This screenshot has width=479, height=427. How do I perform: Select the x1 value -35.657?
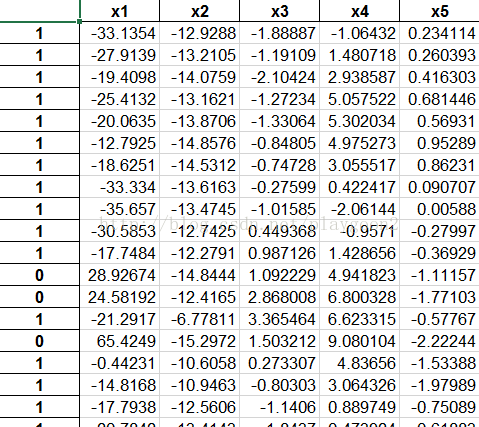point(120,209)
